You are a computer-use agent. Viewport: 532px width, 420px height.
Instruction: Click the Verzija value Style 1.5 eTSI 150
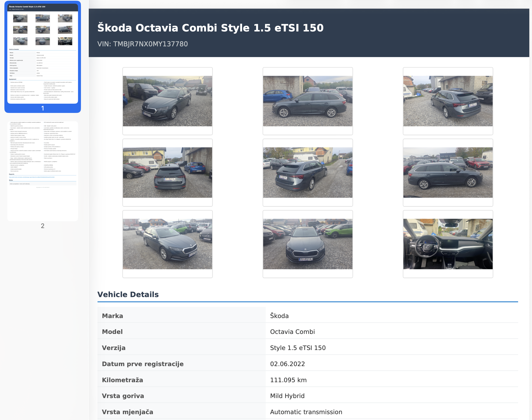[x=298, y=348]
